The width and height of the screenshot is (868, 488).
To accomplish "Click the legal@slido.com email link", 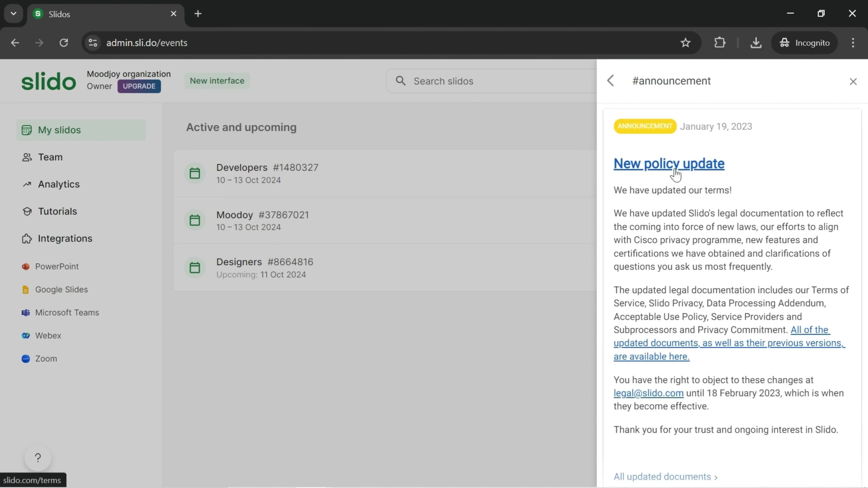I will pos(648,393).
